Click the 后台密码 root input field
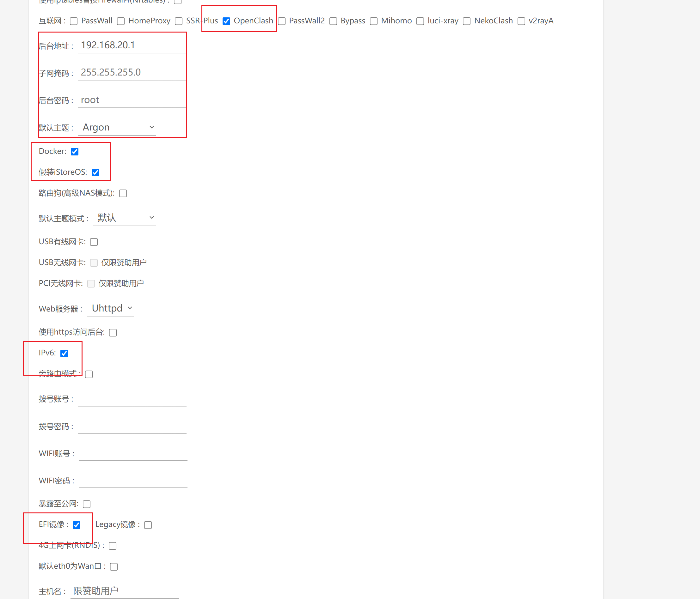The width and height of the screenshot is (700, 599). click(132, 100)
